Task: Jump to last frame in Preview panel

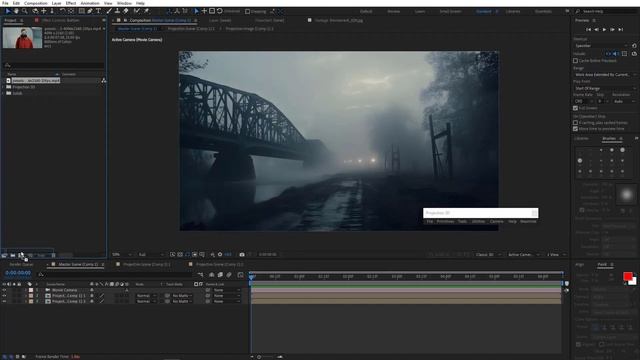Action: point(620,29)
